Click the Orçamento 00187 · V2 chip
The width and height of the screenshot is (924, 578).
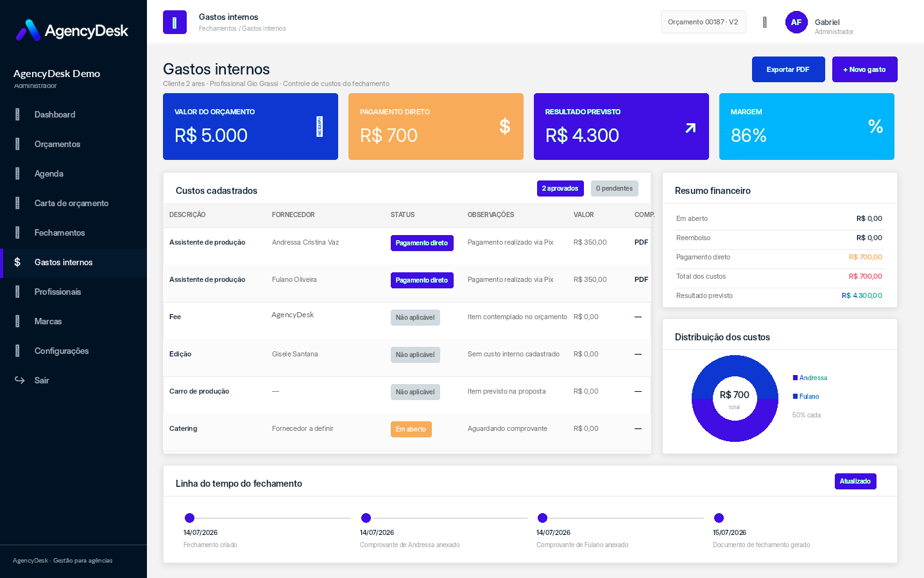click(703, 22)
